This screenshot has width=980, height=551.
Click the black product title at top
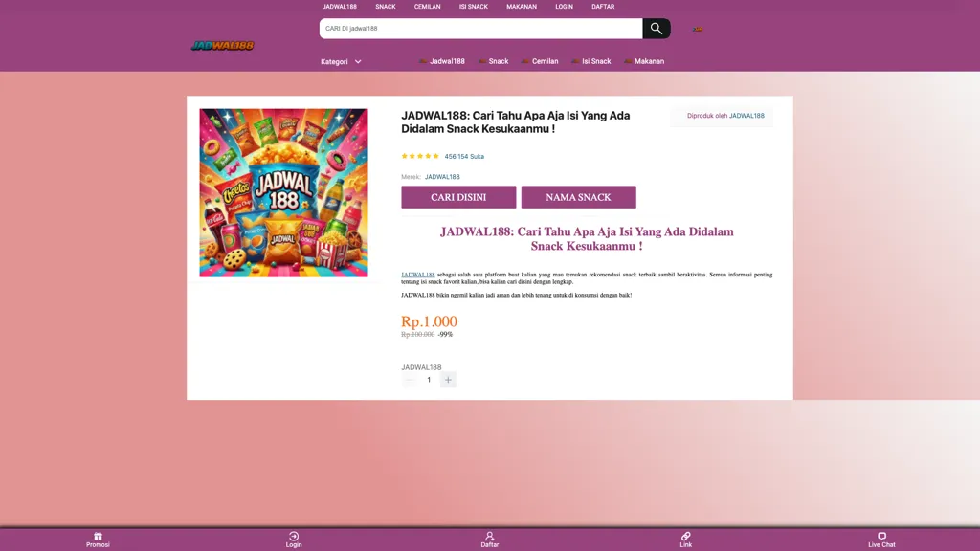(516, 121)
